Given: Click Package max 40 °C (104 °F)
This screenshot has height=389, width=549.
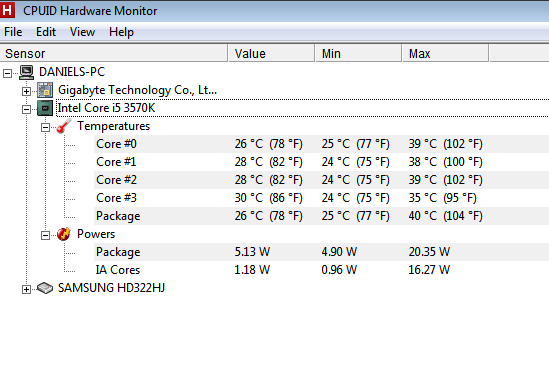Looking at the screenshot, I should tap(445, 216).
